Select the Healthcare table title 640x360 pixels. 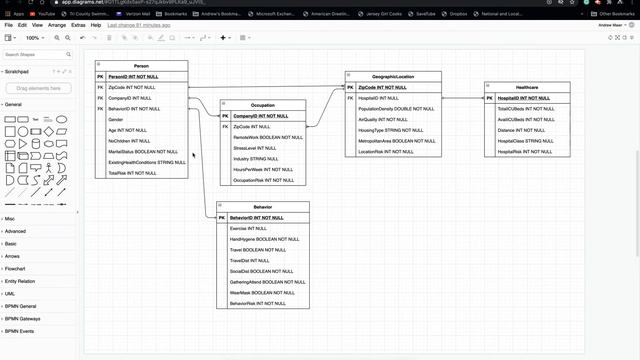[x=527, y=87]
